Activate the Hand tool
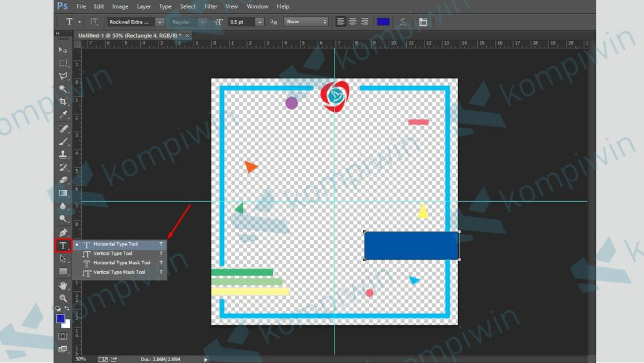This screenshot has height=363, width=644. click(x=63, y=285)
